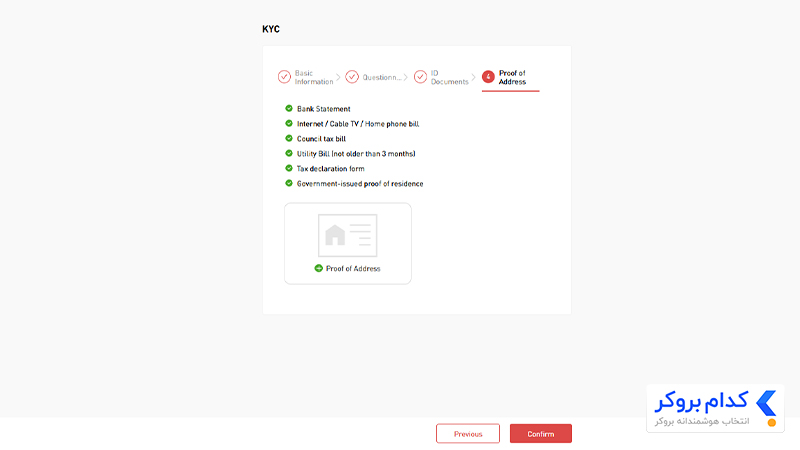Click "Internet / Cable TV / Home phone bill" text

[358, 124]
